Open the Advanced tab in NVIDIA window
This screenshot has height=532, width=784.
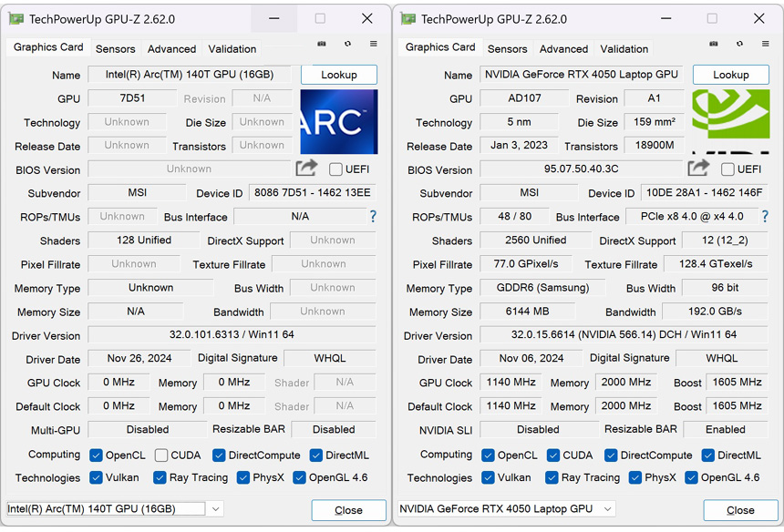(x=563, y=49)
